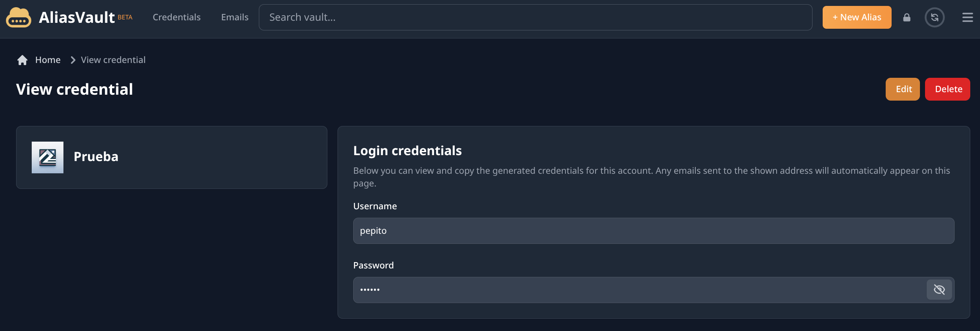Go to the Emails page
This screenshot has height=331, width=980.
[x=235, y=17]
